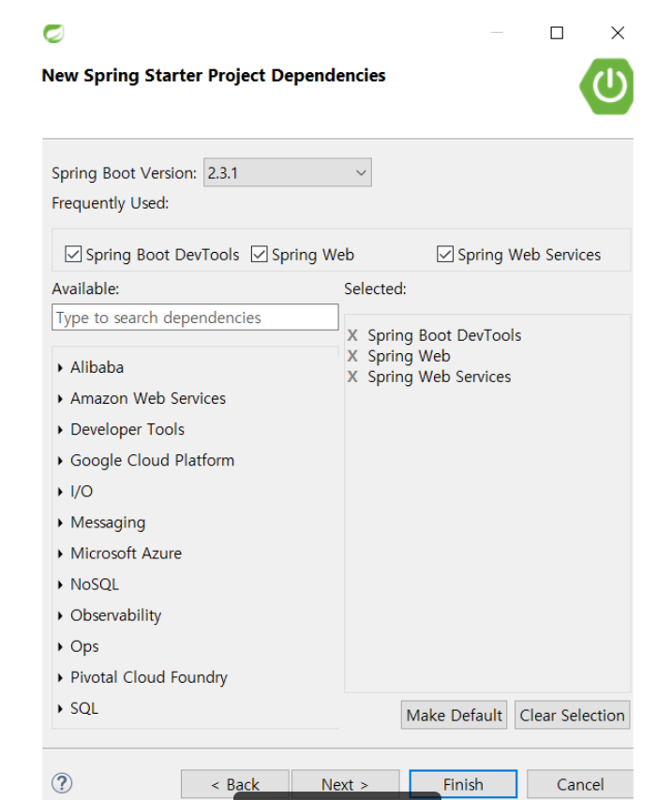
Task: Expand the Observability category
Action: [60, 615]
